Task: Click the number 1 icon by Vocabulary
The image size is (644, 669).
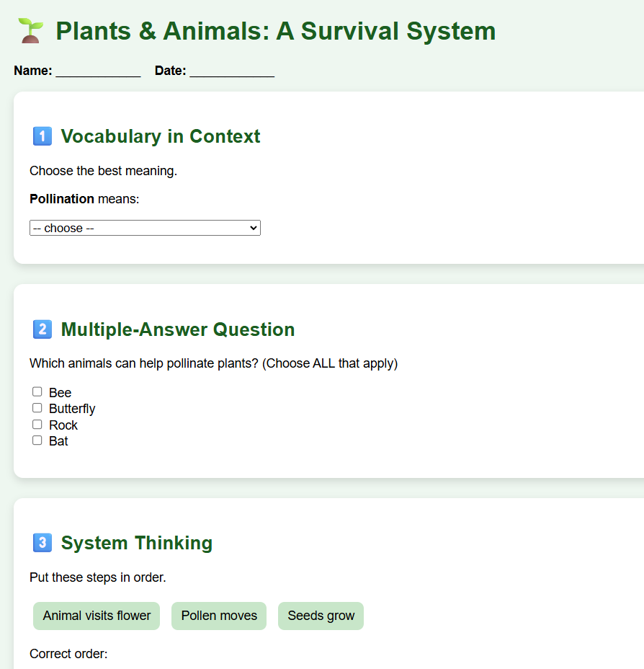Action: pyautogui.click(x=43, y=136)
